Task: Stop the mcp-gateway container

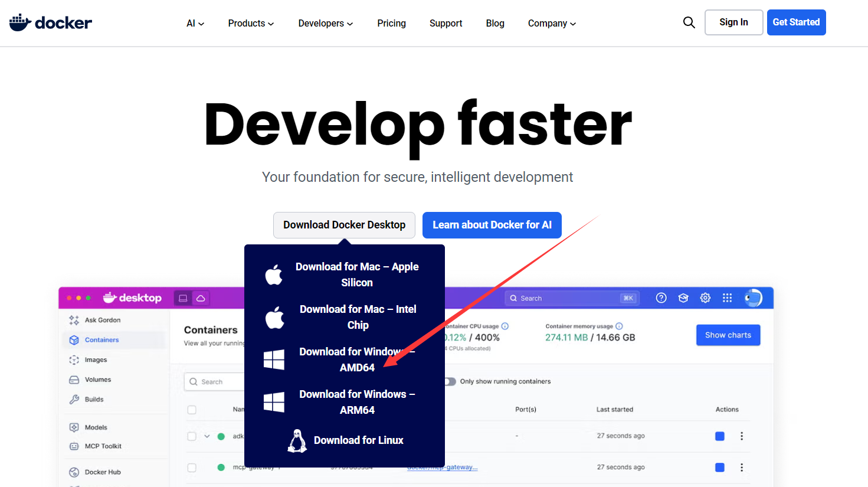Action: pyautogui.click(x=720, y=468)
